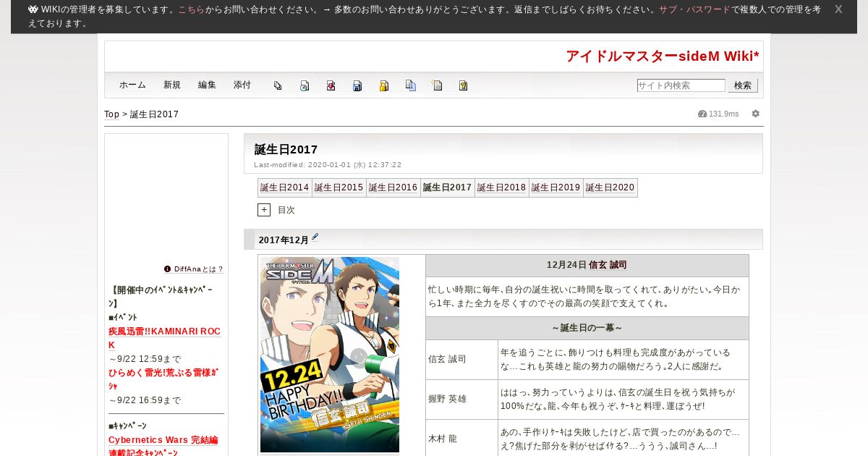Click the mascot icon in the top banner
This screenshot has width=868, height=456.
tap(33, 9)
